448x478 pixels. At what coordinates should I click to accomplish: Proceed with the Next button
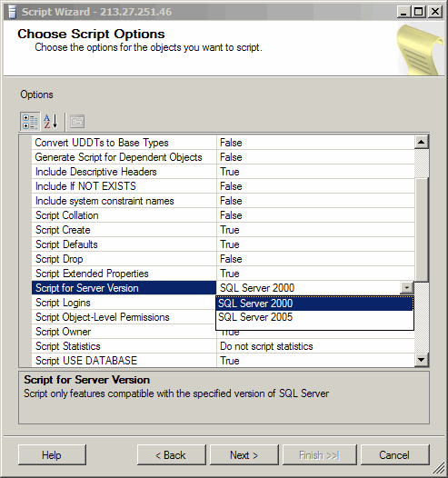(x=244, y=455)
